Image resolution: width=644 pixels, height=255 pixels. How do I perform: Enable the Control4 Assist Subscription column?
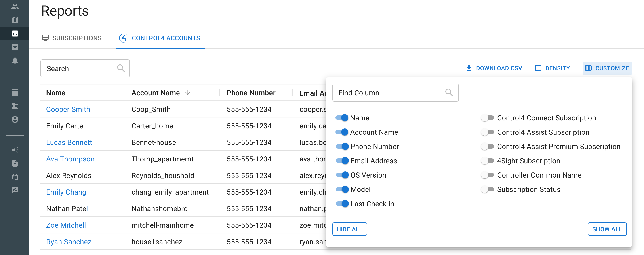point(487,132)
